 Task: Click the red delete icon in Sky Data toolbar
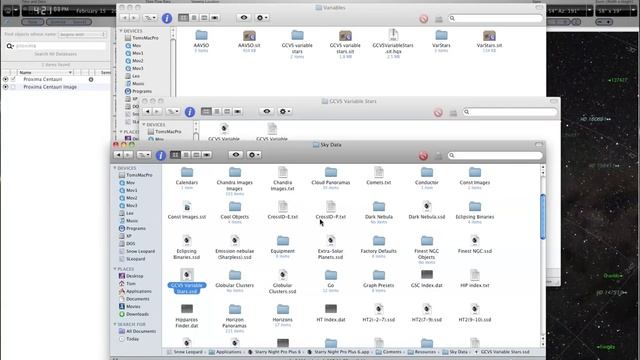423,156
